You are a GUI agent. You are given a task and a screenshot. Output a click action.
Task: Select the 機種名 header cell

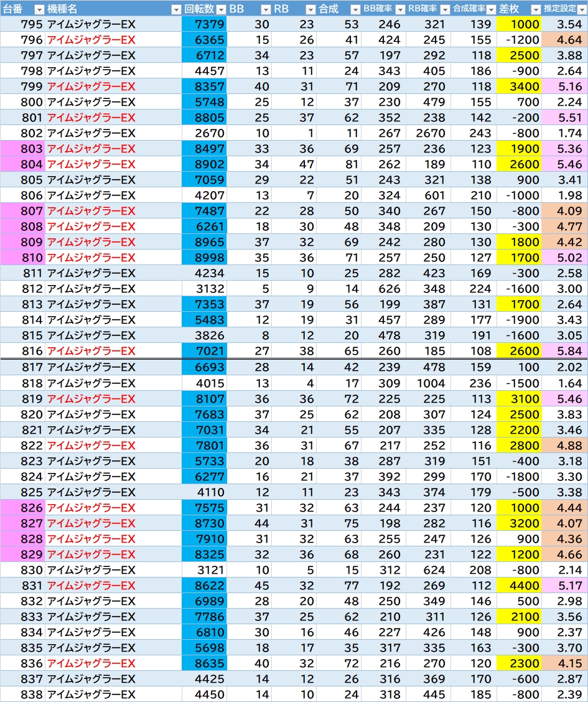coord(113,9)
